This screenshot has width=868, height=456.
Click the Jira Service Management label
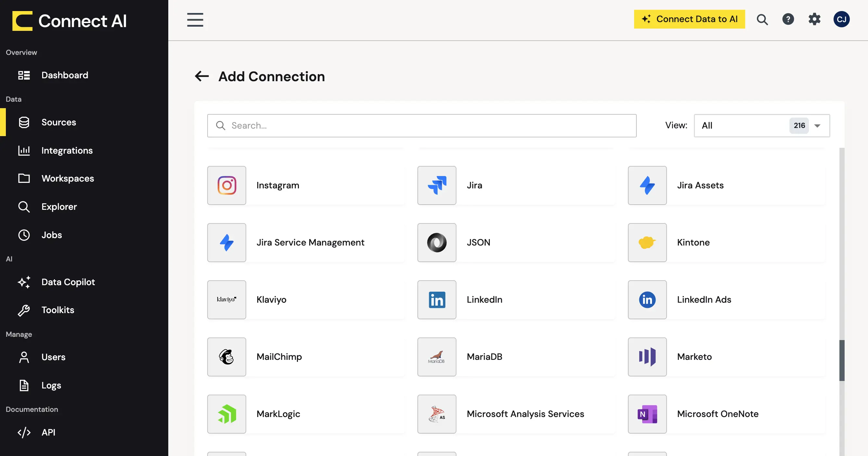310,243
